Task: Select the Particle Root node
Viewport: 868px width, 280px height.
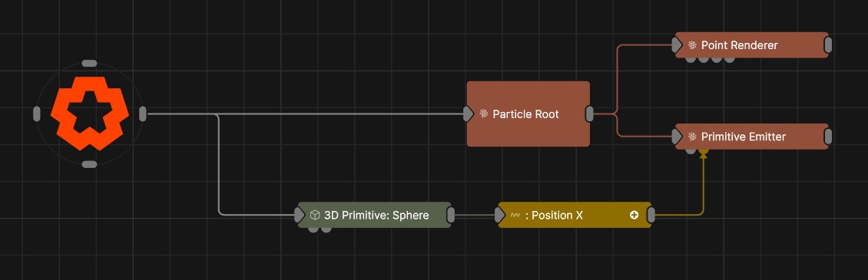Action: 528,114
